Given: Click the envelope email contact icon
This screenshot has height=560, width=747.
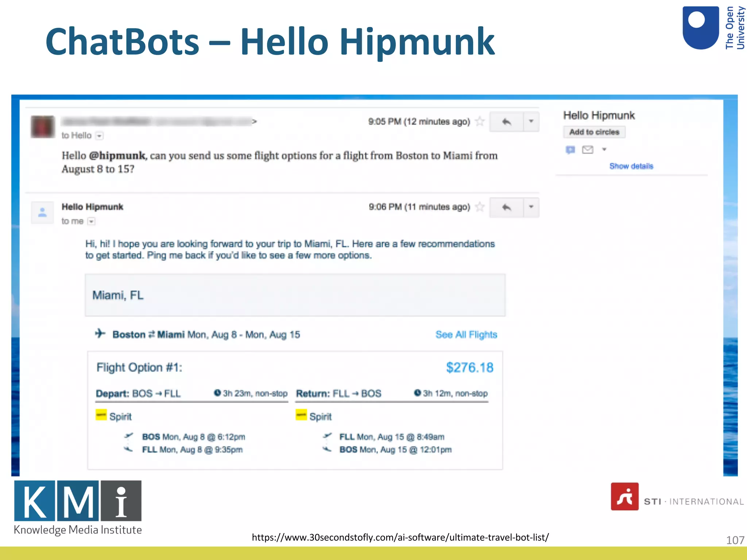Looking at the screenshot, I should click(588, 149).
